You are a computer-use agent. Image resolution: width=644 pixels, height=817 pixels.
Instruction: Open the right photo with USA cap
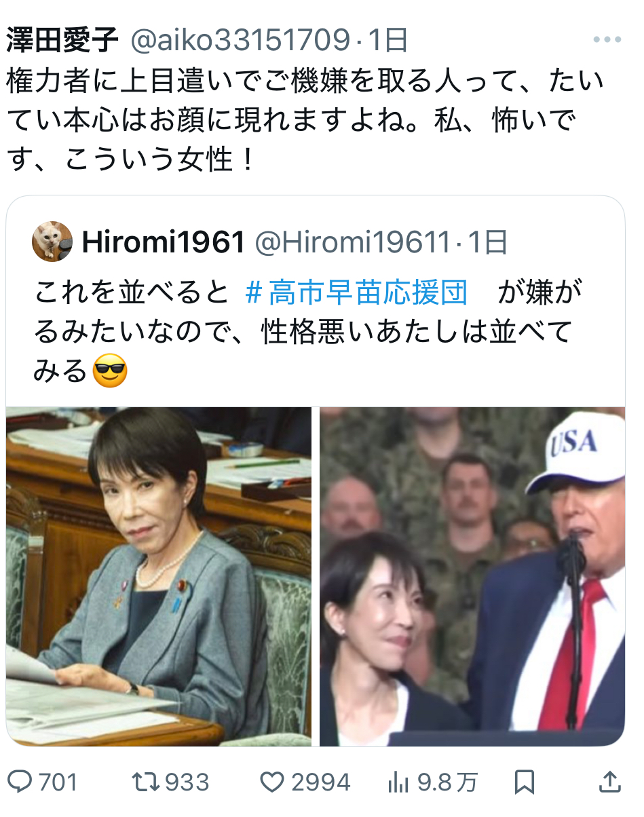(x=472, y=576)
